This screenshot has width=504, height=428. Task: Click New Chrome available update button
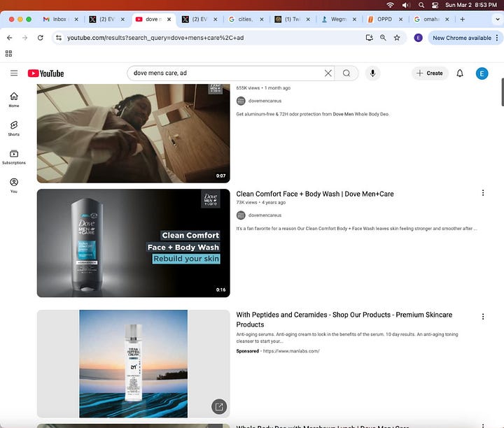(461, 38)
